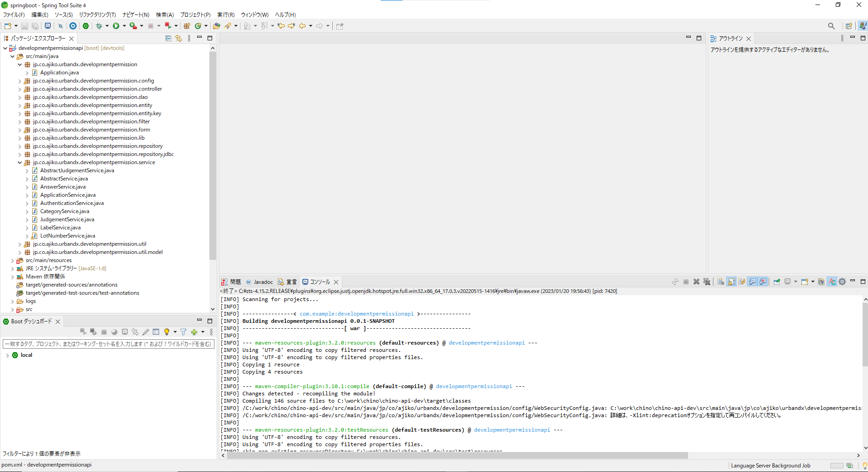The image size is (868, 472).
Task: Click the Debug bug icon in the toolbar
Action: (x=99, y=26)
